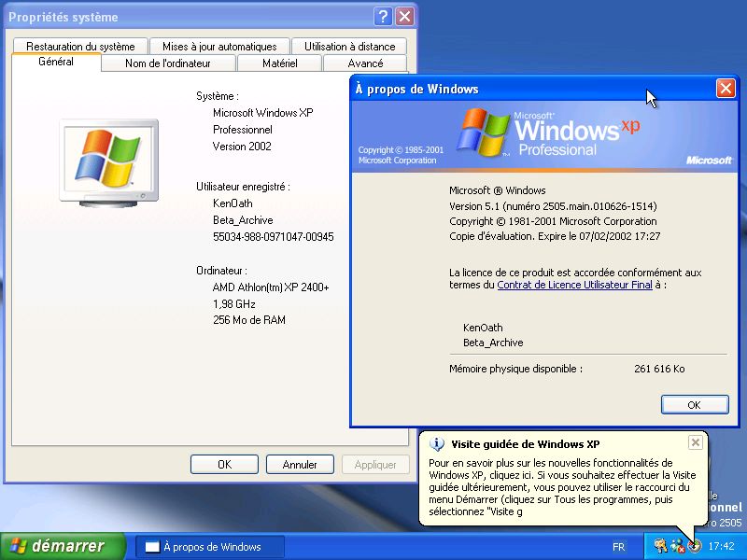747x560 pixels.
Task: Click 'Mémoire physique disponible' label
Action: click(515, 369)
